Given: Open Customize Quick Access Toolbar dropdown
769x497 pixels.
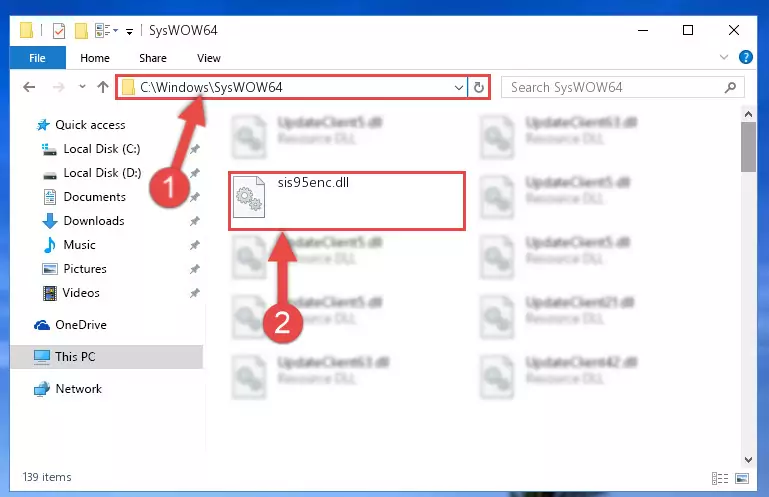Looking at the screenshot, I should click(x=129, y=32).
